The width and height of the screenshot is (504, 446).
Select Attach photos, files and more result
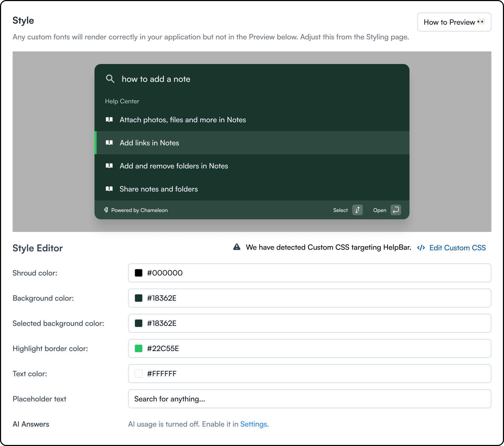183,120
